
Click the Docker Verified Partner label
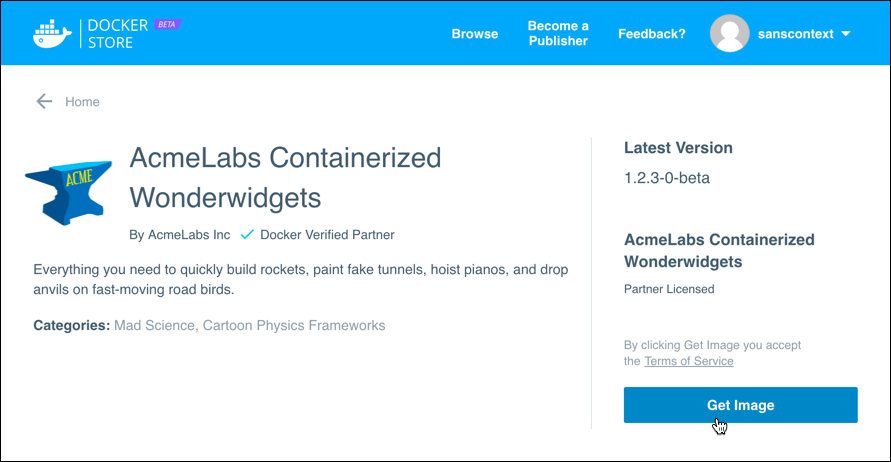(327, 235)
